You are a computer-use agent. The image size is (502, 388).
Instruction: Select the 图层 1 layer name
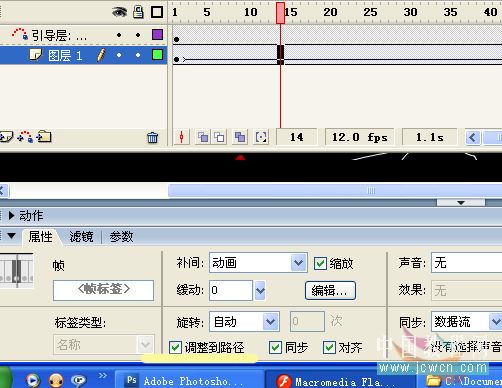tap(65, 55)
